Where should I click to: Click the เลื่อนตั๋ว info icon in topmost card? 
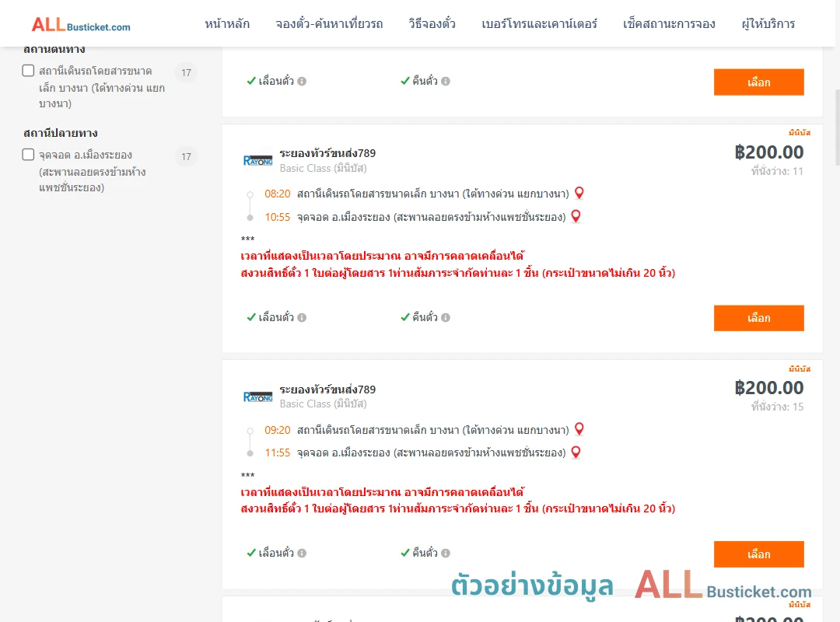pyautogui.click(x=302, y=82)
